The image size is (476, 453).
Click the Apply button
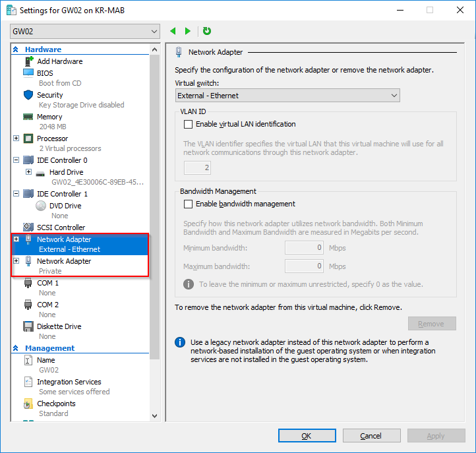(x=436, y=436)
